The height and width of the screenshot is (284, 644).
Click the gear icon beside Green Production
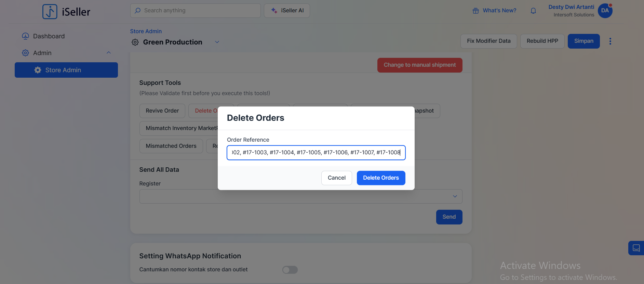[x=135, y=42]
